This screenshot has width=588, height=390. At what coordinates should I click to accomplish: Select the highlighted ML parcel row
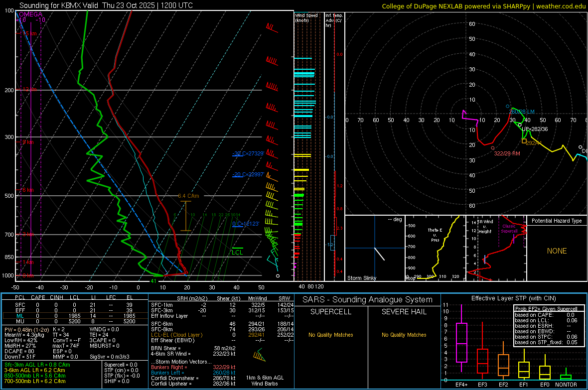coord(74,316)
